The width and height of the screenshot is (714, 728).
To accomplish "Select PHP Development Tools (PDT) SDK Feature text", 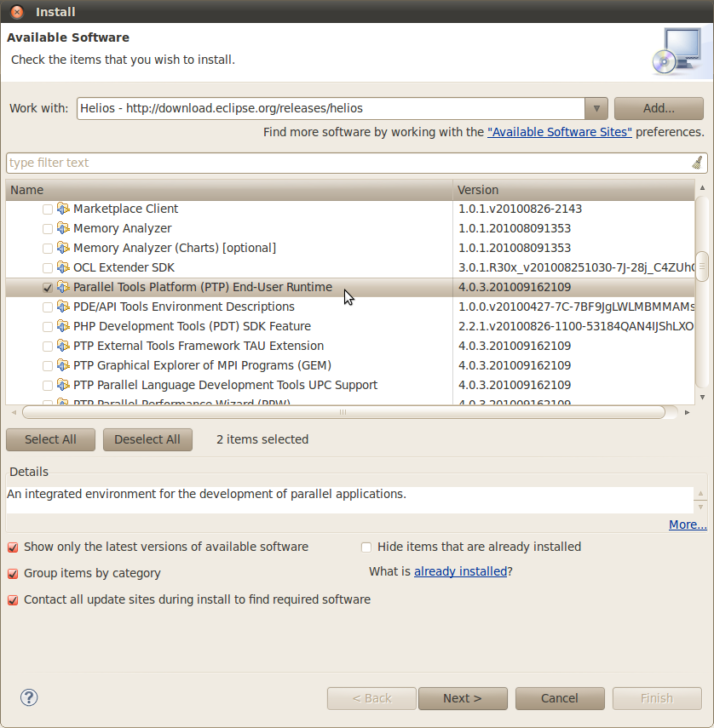I will 192,326.
